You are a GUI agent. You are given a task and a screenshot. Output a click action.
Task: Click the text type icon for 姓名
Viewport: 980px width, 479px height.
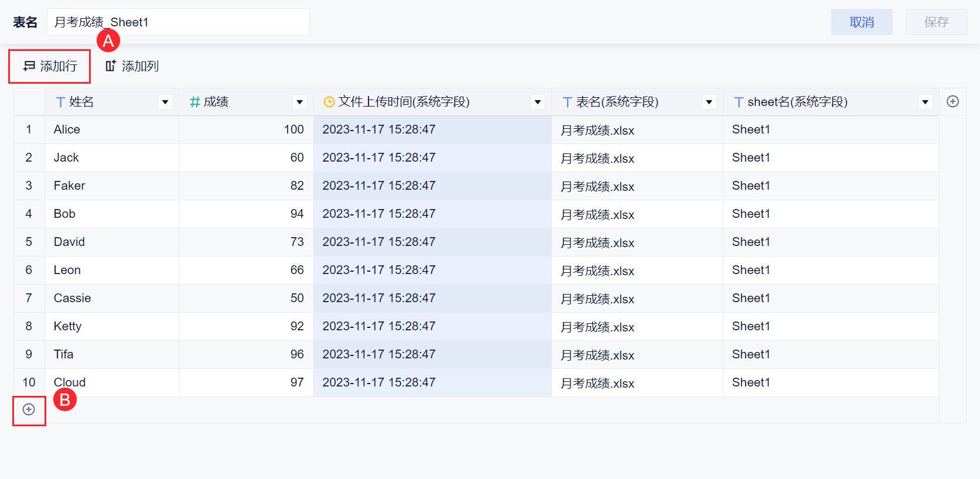(60, 102)
